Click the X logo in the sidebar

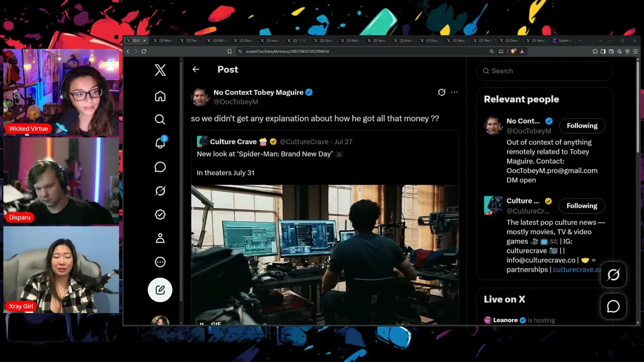pos(160,70)
